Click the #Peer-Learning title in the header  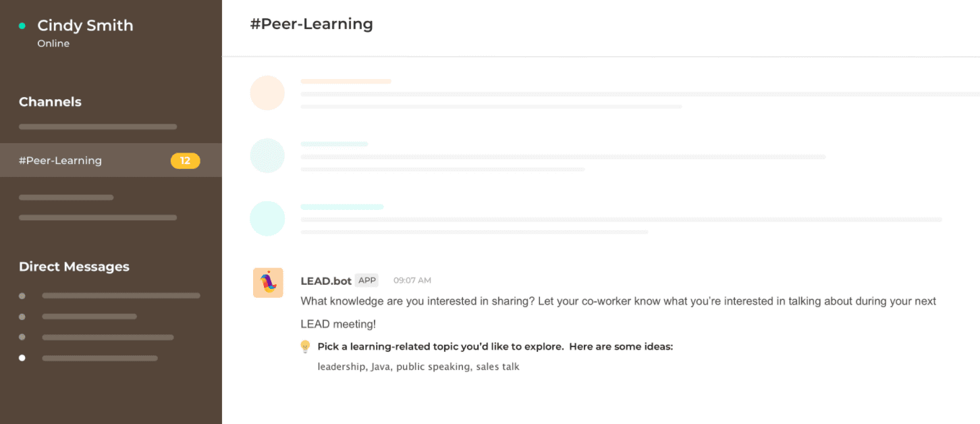pyautogui.click(x=311, y=24)
